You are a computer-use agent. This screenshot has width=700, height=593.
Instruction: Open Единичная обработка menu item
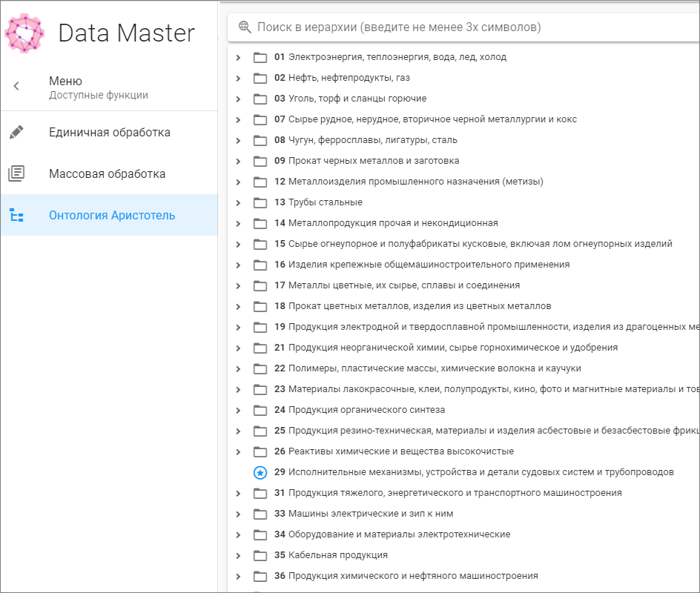(x=110, y=133)
